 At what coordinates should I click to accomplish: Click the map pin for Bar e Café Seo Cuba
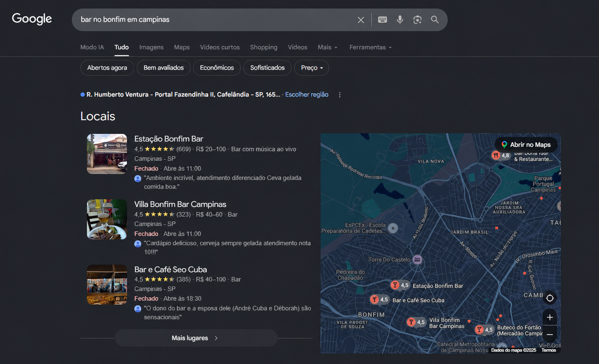coord(374,299)
